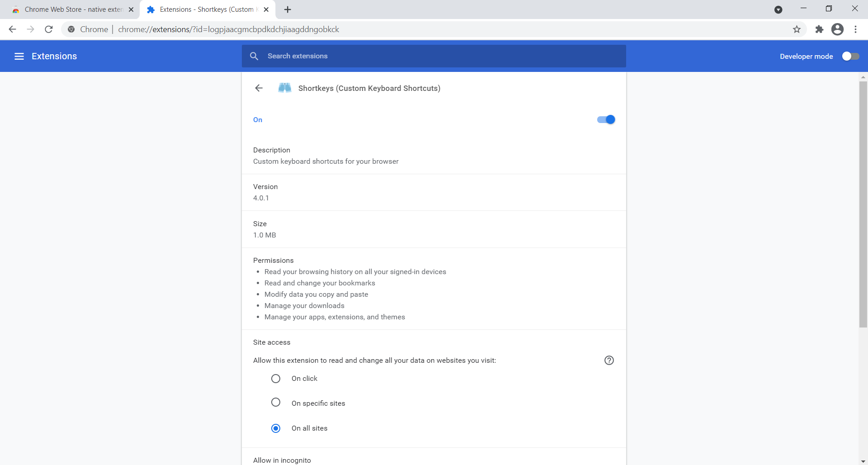Bookmark this page with star icon

tap(797, 29)
